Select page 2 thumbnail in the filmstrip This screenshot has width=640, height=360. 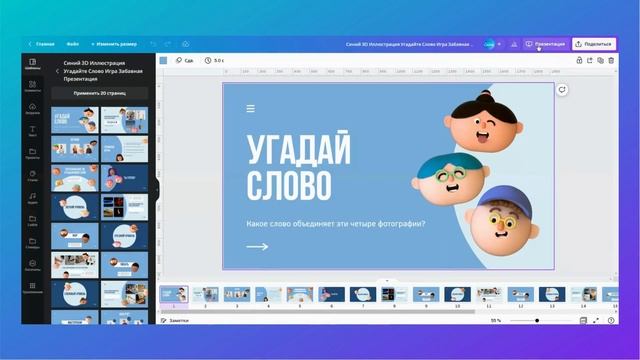(x=205, y=294)
